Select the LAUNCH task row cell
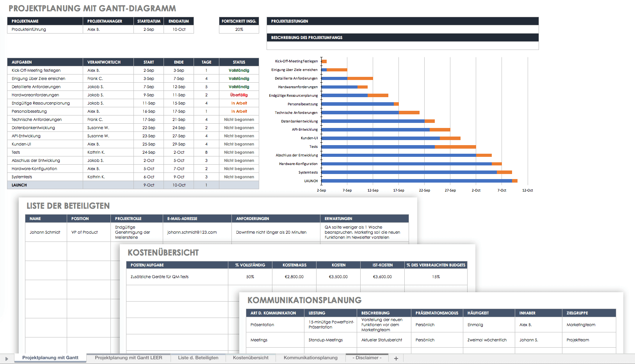 [x=44, y=185]
